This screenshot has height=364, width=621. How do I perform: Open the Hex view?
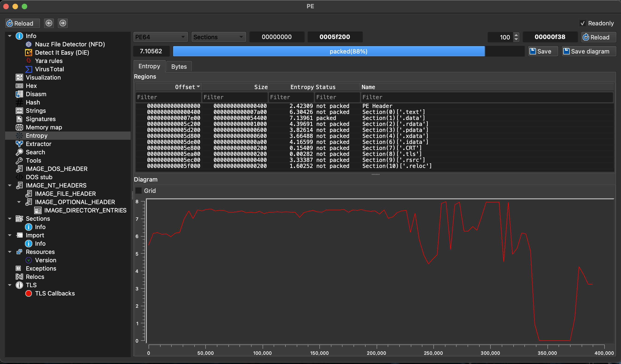(31, 86)
